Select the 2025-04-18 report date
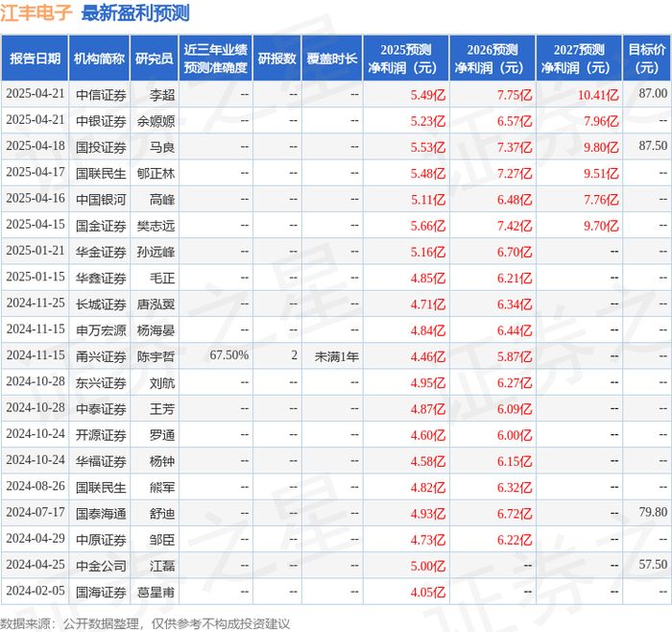The width and height of the screenshot is (672, 632). 36,146
